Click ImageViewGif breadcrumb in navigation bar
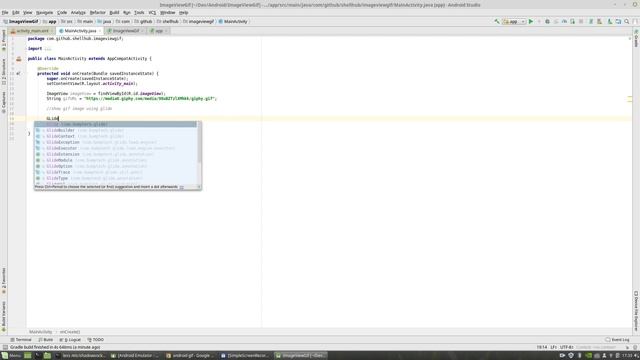The width and height of the screenshot is (640, 360). click(x=21, y=21)
